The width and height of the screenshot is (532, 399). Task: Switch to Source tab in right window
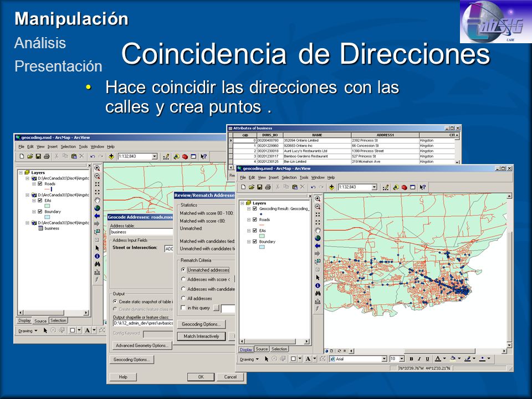point(262,349)
